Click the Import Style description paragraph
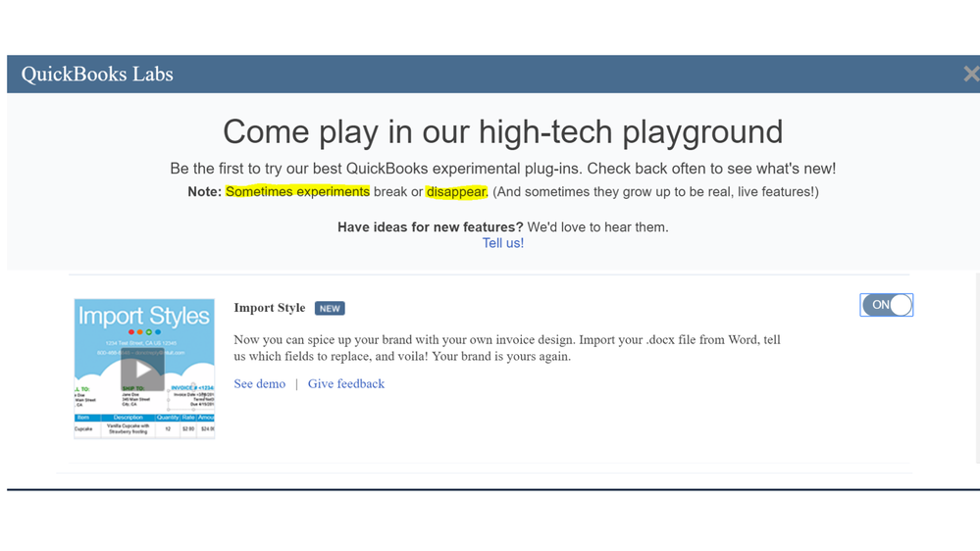The image size is (980, 551). pyautogui.click(x=507, y=348)
